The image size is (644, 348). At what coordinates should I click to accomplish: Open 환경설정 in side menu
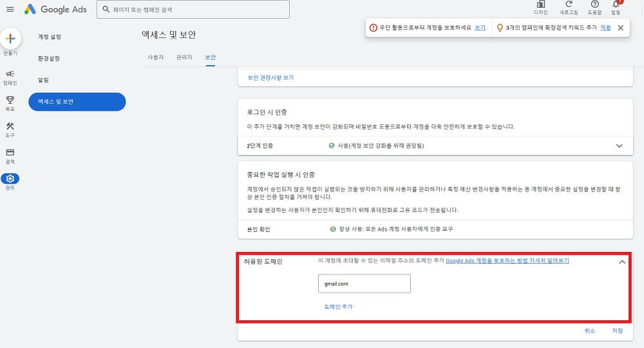[49, 59]
